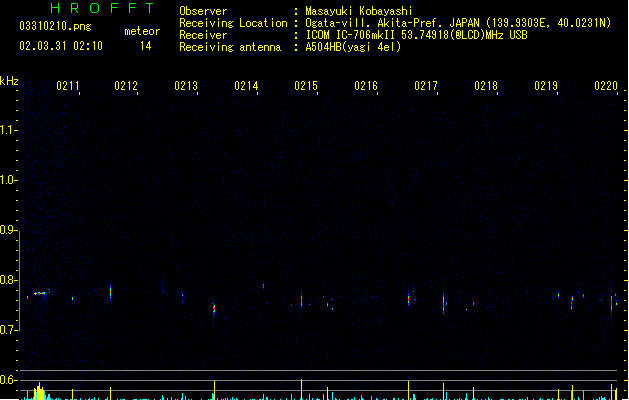This screenshot has height=400, width=629.
Task: Click the 0213 time marker
Action: [x=186, y=86]
